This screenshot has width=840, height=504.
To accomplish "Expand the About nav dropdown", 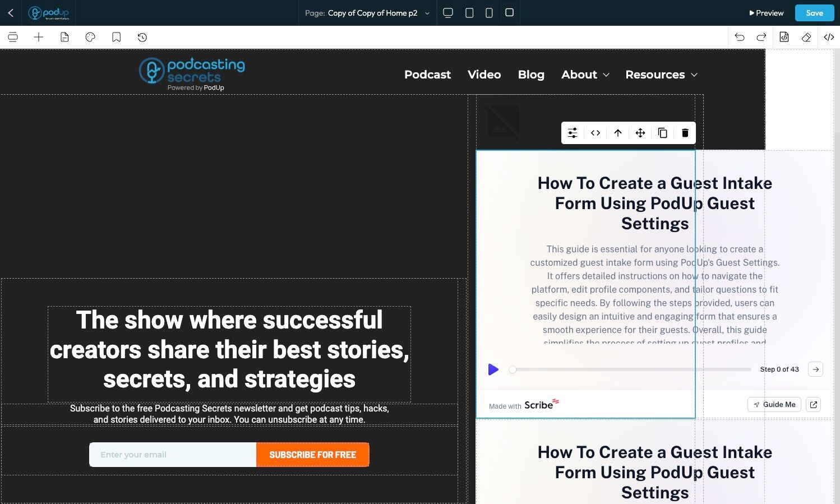I will (x=585, y=75).
